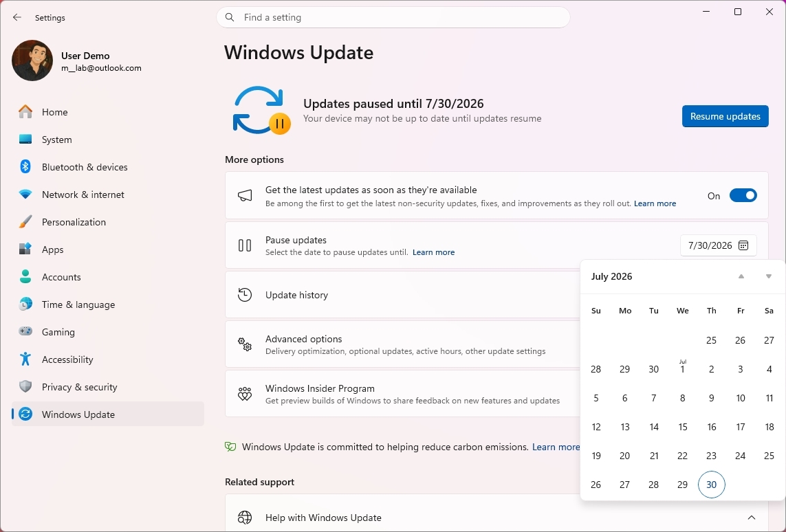
Task: Click the July 2026 calendar header
Action: click(x=611, y=276)
